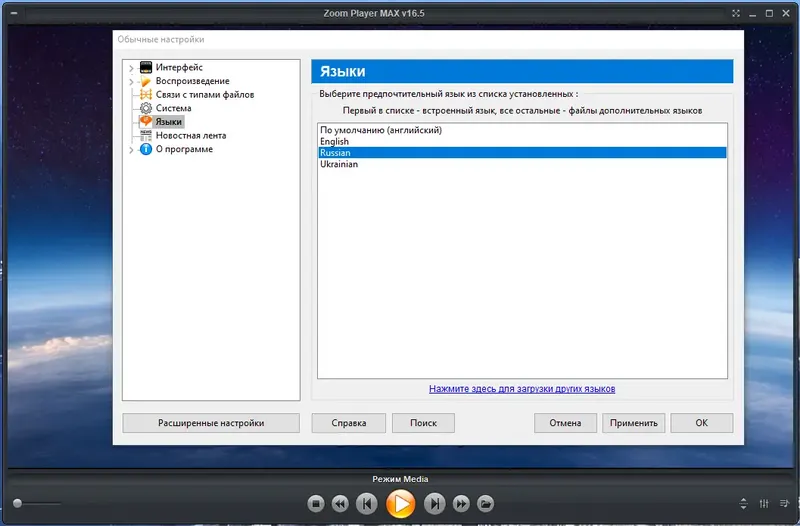Viewport: 800px width, 526px height.
Task: Go to the previous track
Action: (367, 504)
